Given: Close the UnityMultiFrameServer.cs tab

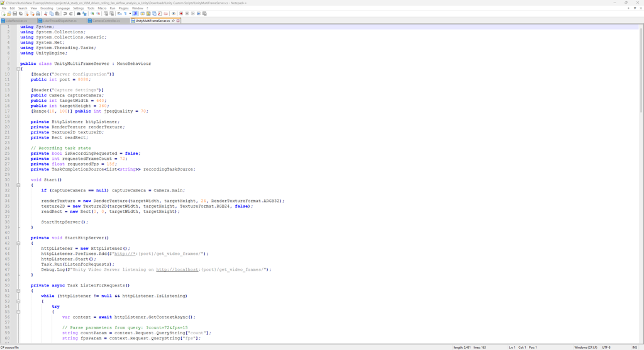Looking at the screenshot, I should coord(178,21).
